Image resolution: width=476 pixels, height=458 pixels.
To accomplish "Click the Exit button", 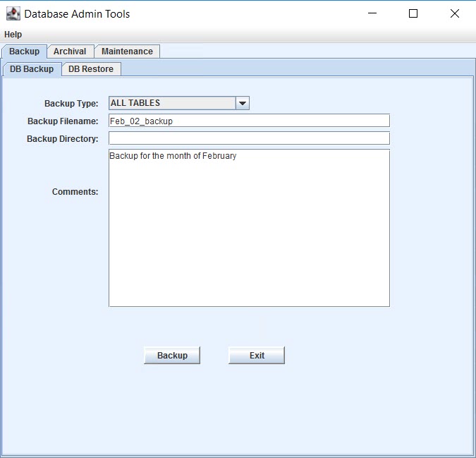I will click(x=257, y=355).
